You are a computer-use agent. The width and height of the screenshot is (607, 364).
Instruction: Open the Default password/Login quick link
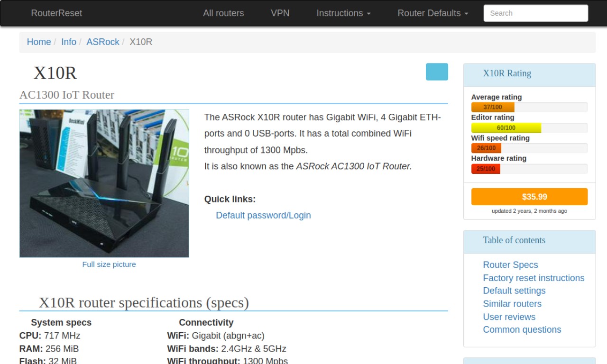(x=263, y=215)
